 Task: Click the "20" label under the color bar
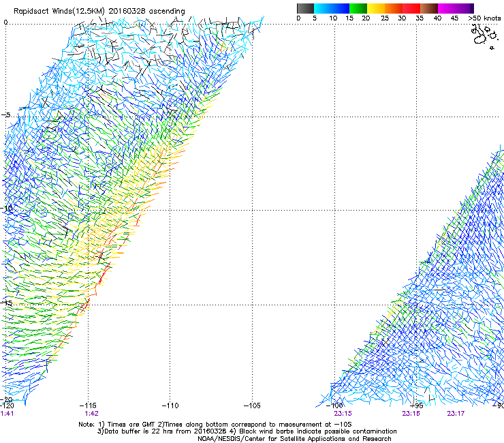point(366,18)
